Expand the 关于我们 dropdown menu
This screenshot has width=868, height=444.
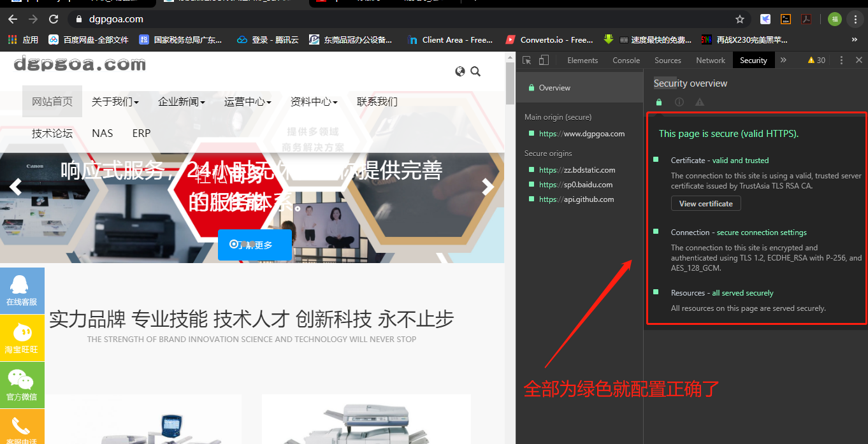tap(115, 101)
